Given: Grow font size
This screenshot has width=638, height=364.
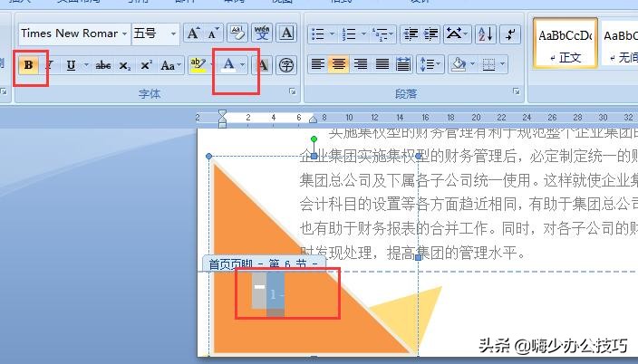Looking at the screenshot, I should click(x=193, y=34).
